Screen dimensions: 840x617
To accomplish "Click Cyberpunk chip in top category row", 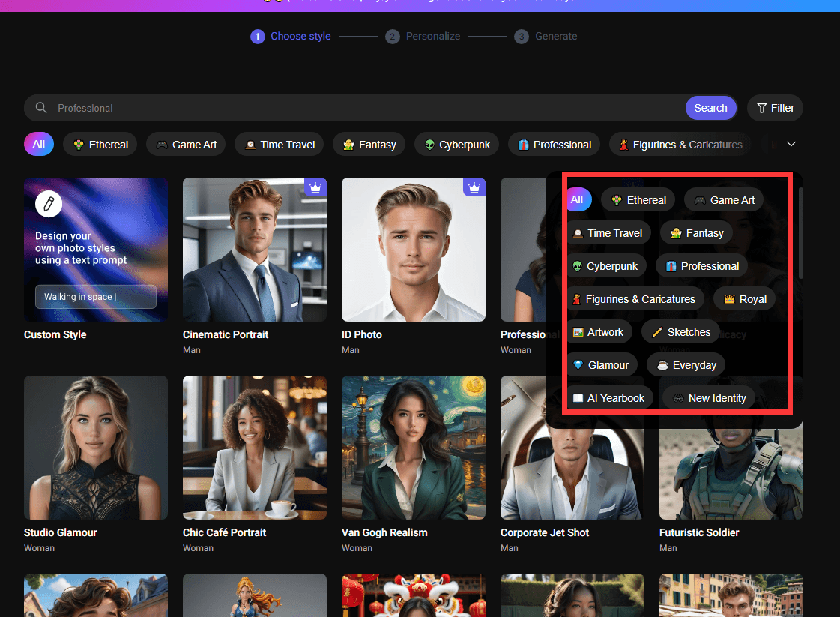I will point(457,145).
